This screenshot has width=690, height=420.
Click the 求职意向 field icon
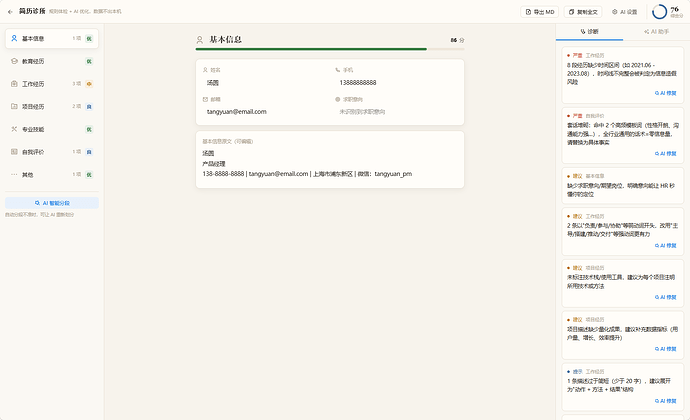click(338, 99)
